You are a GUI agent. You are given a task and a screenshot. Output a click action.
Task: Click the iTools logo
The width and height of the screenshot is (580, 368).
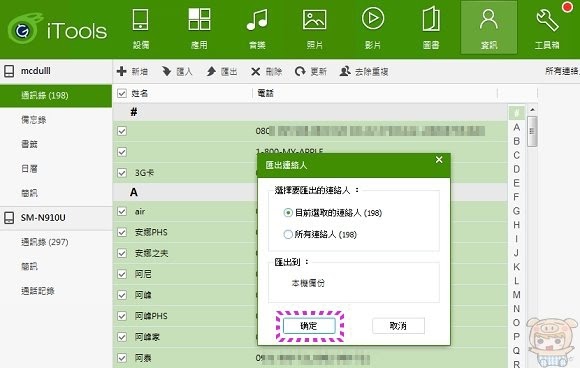click(57, 29)
